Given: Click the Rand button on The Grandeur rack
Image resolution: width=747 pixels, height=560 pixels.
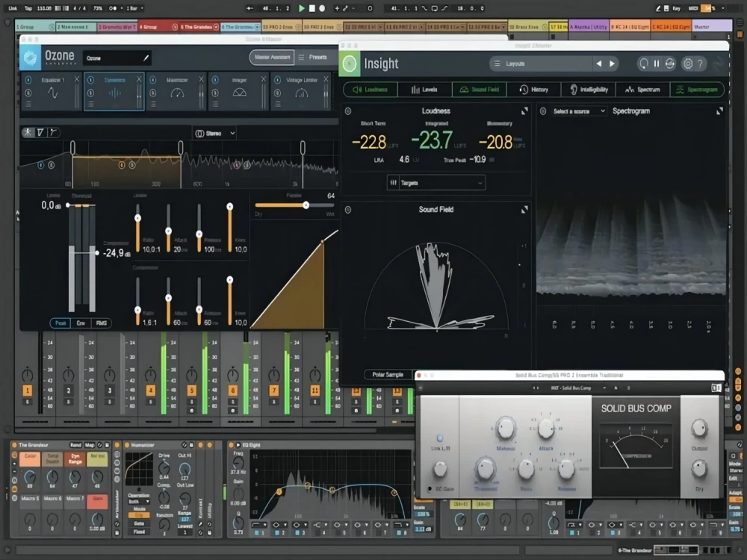Looking at the screenshot, I should click(x=75, y=445).
